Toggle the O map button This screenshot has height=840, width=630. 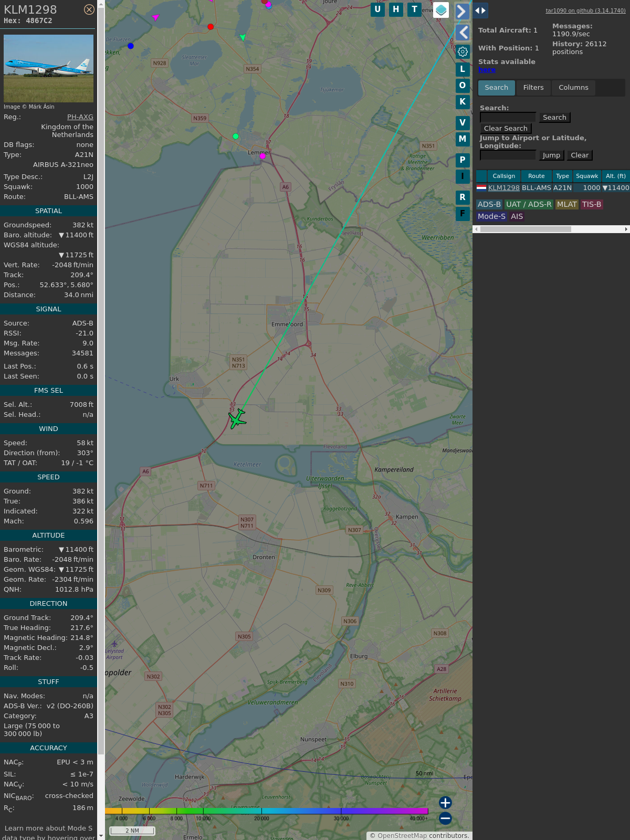coord(463,86)
